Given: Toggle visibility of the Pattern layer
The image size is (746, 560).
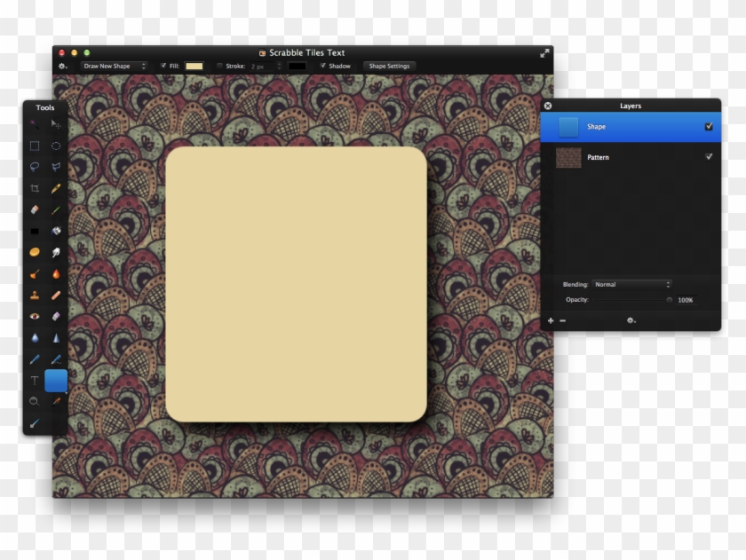Looking at the screenshot, I should pos(709,157).
